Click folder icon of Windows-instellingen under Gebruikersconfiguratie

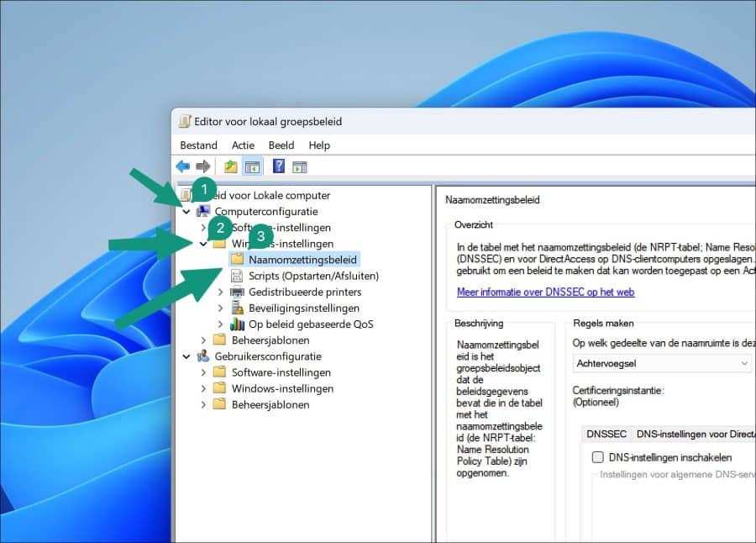(219, 388)
